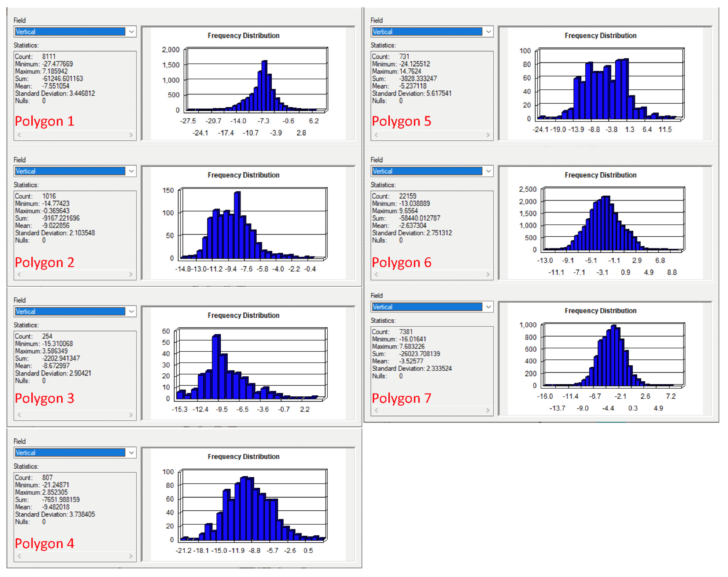The width and height of the screenshot is (728, 577).
Task: Open Field dropdown arrow for Polygon 3
Action: click(131, 311)
